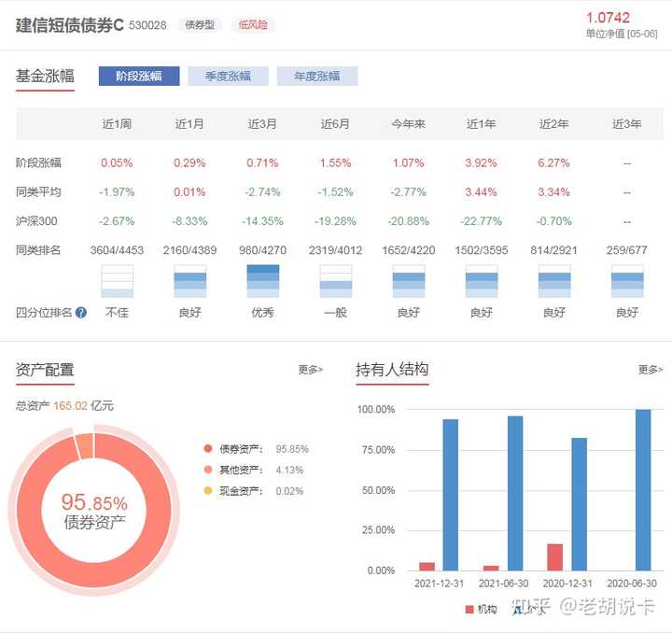Click the 不佳 quartile rating label
Screen dimensions: 672x633
[x=117, y=313]
